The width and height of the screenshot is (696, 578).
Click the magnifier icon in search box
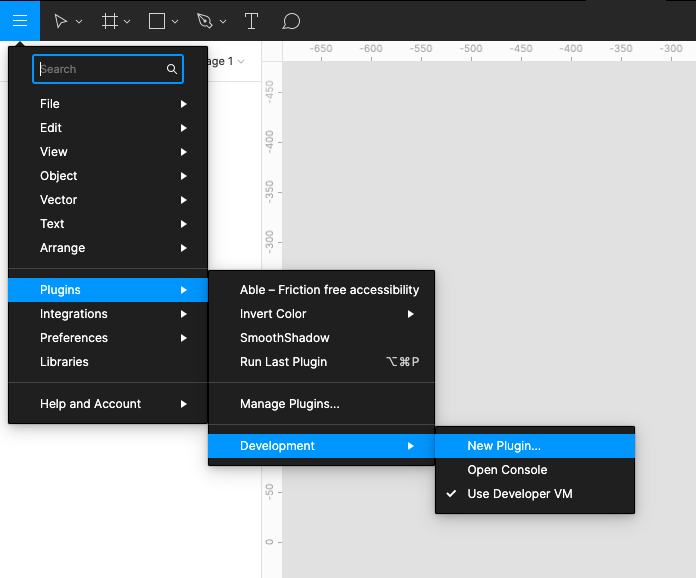pyautogui.click(x=172, y=69)
